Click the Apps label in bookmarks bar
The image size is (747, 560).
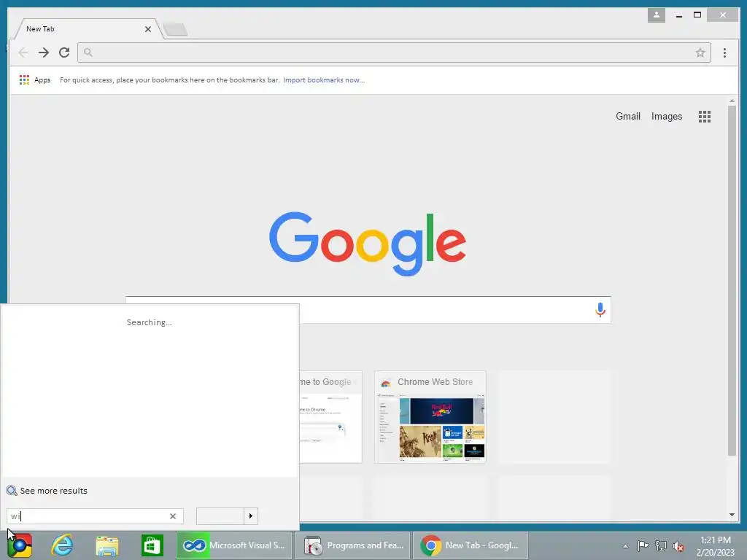click(x=42, y=80)
